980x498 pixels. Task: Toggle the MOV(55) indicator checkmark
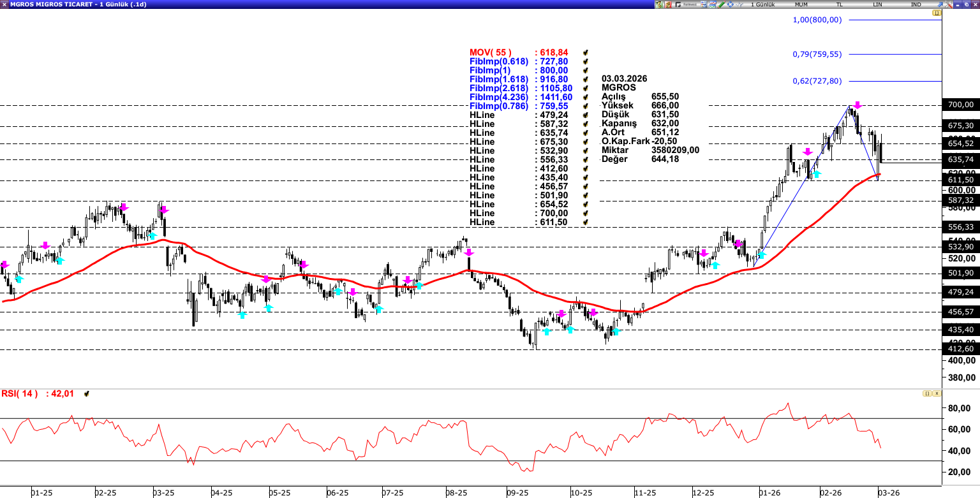(x=585, y=52)
